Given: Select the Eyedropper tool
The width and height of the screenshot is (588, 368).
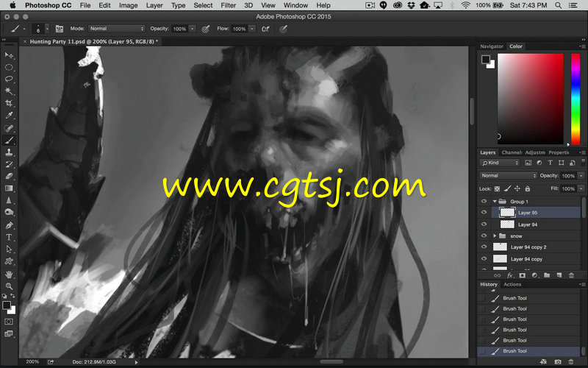Looking at the screenshot, I should coord(9,116).
